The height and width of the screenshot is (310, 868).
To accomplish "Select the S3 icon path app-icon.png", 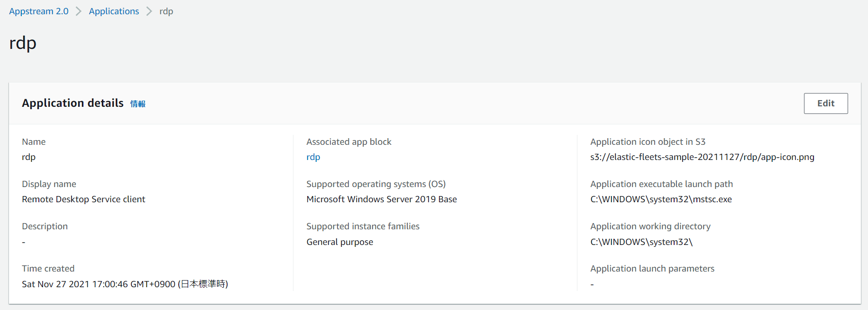I will (702, 157).
